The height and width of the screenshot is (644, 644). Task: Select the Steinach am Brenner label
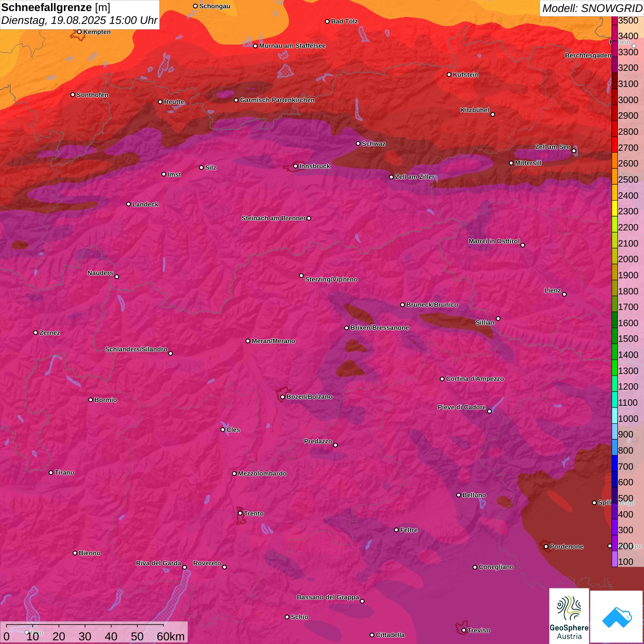pyautogui.click(x=273, y=218)
